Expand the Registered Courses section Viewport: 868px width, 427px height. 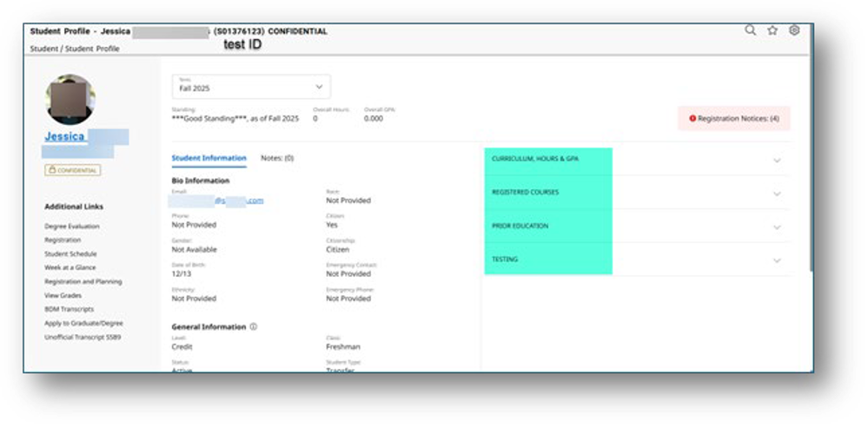coord(638,193)
